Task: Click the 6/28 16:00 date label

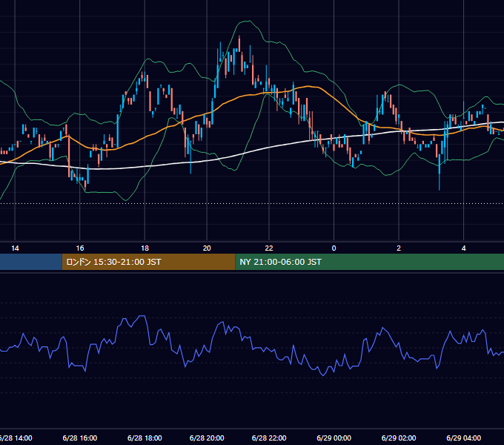Action: click(x=80, y=438)
